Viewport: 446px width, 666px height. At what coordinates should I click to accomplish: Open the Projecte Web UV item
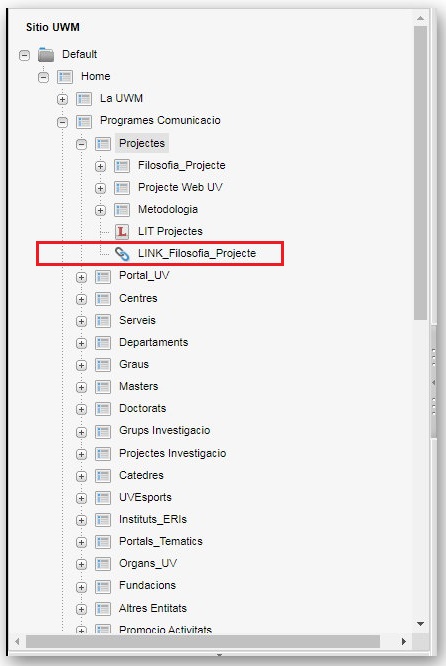[x=180, y=187]
